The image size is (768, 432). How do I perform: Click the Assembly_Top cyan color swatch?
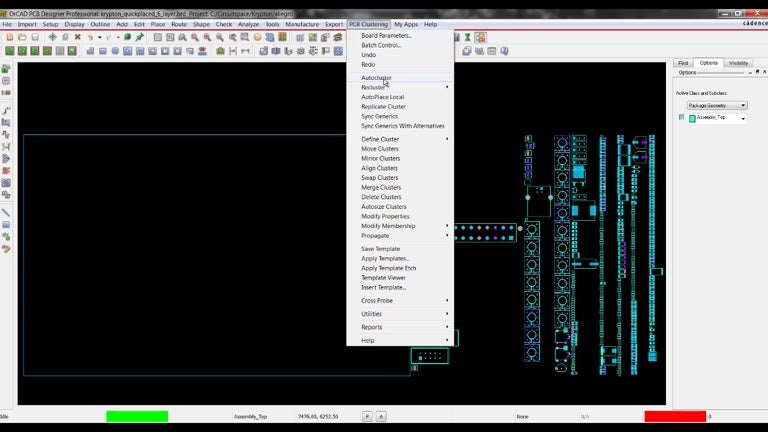(x=693, y=119)
